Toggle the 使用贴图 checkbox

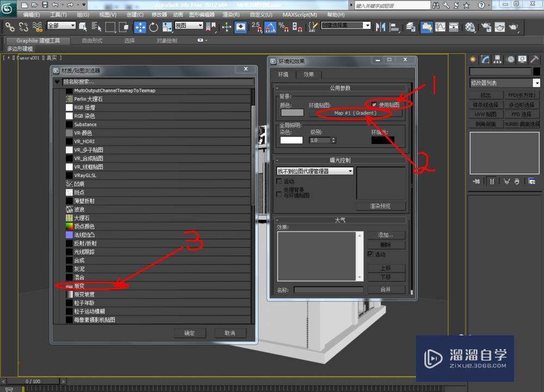point(374,103)
